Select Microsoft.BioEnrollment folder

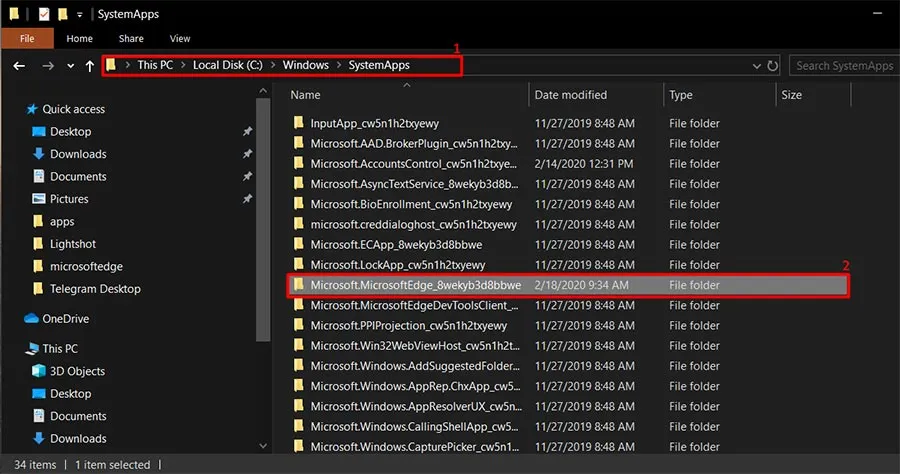tap(411, 204)
